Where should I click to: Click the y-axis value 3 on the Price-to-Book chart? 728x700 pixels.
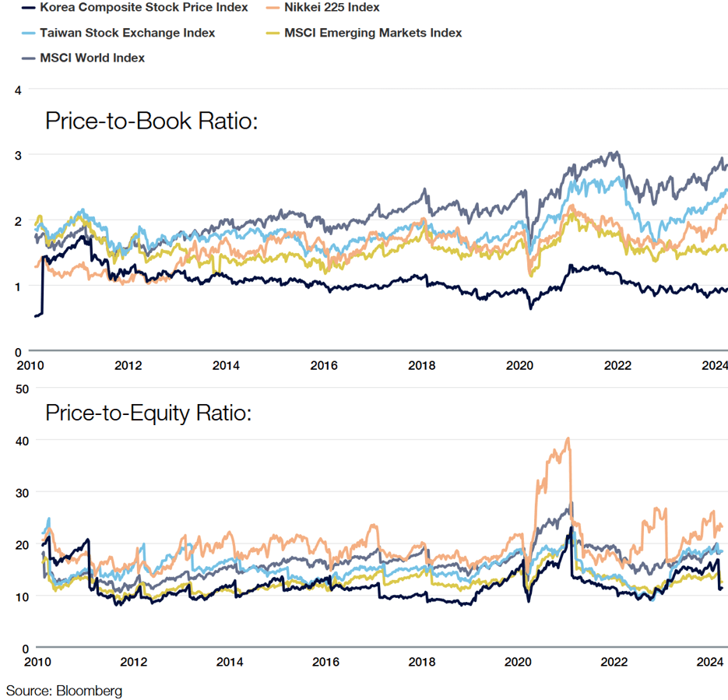(17, 155)
